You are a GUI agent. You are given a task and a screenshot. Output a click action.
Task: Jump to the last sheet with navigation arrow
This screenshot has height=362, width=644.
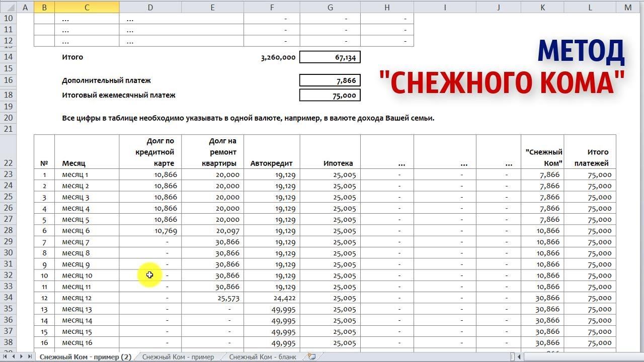tap(30, 356)
